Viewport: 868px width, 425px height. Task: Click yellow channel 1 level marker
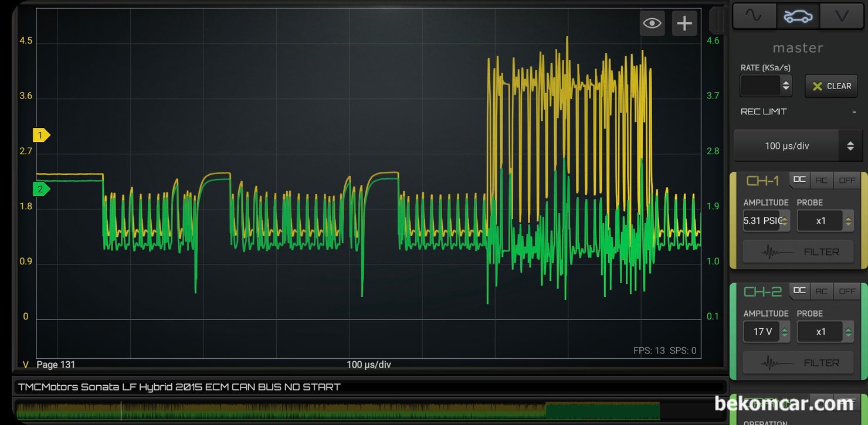[x=41, y=135]
